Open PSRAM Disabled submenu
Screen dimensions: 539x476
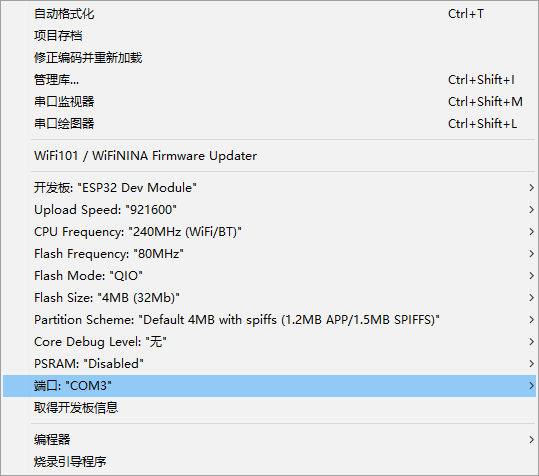pyautogui.click(x=269, y=364)
